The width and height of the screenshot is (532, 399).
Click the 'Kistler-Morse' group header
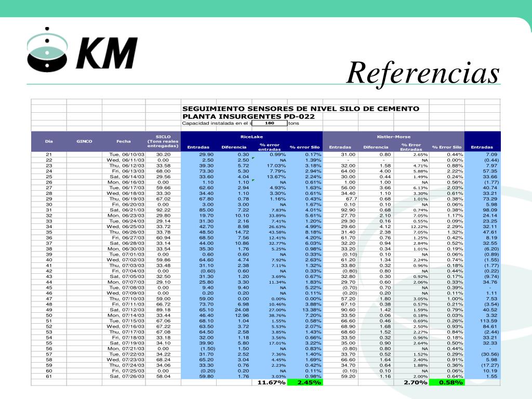tap(394, 137)
